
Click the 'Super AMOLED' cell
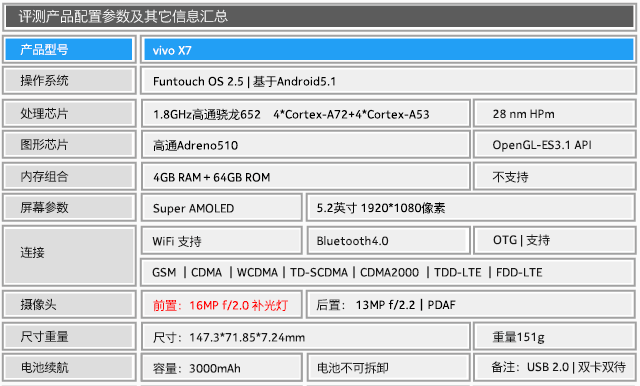[x=222, y=208]
